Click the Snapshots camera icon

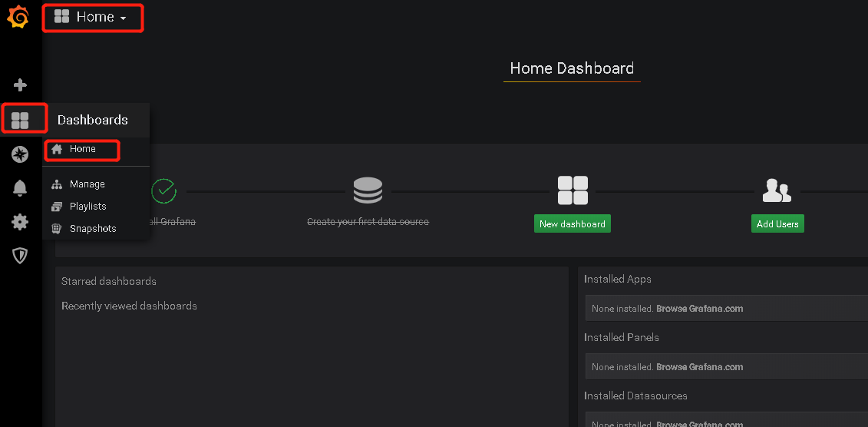[x=57, y=229]
